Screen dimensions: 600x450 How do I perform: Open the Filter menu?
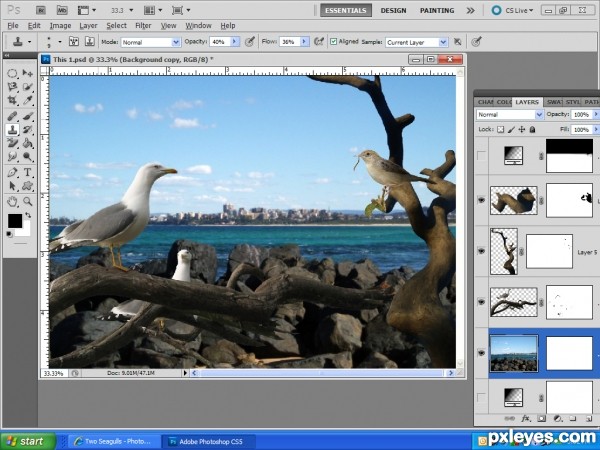click(143, 26)
